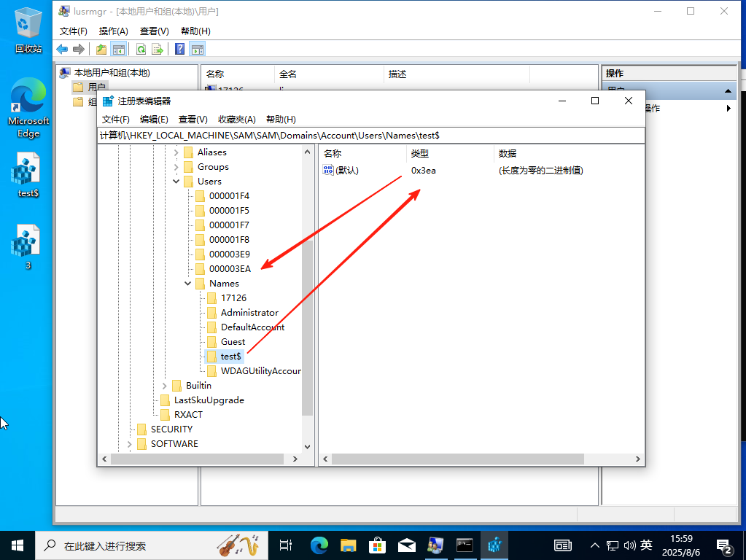Viewport: 746px width, 560px height.
Task: Select the test$ key under Names
Action: [230, 357]
